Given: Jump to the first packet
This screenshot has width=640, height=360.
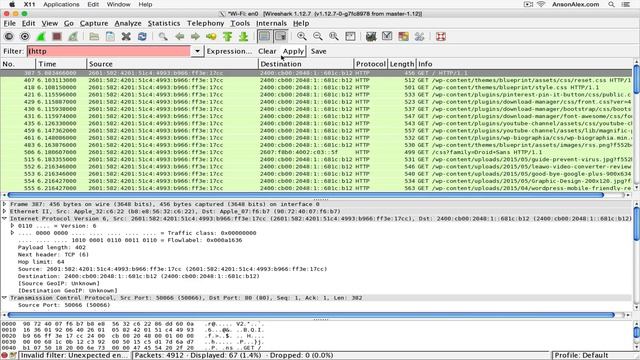Looking at the screenshot, I should (x=228, y=37).
